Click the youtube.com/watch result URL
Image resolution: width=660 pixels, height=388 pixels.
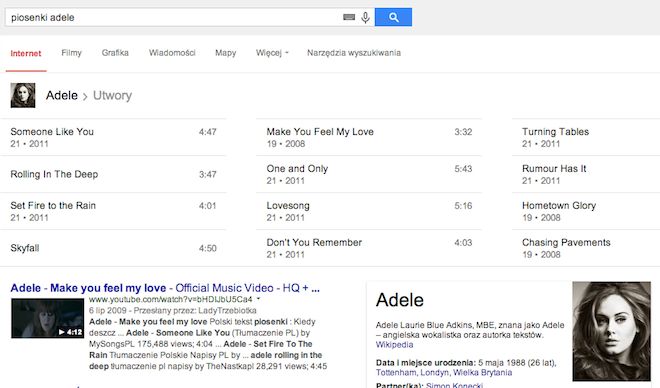click(x=170, y=299)
